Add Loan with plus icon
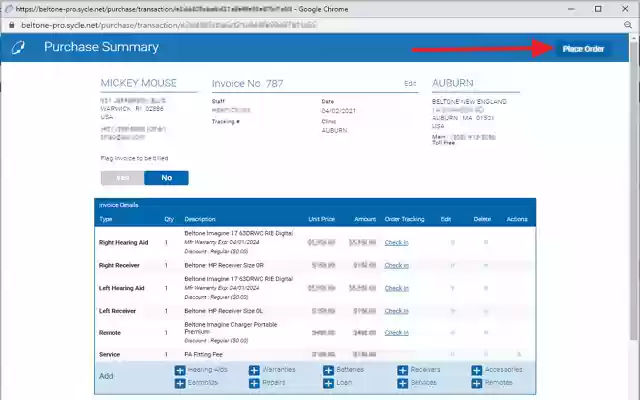Viewport: 640px width, 400px height. tap(329, 383)
